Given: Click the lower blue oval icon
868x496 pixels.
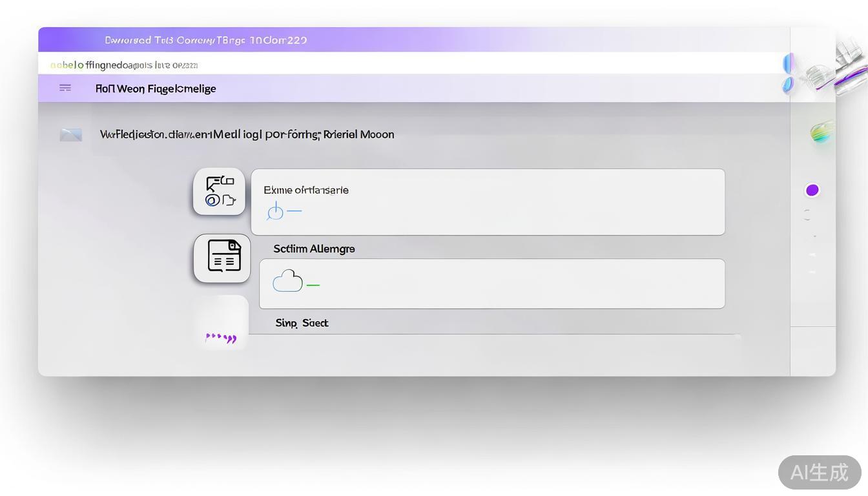Looking at the screenshot, I should [x=788, y=85].
